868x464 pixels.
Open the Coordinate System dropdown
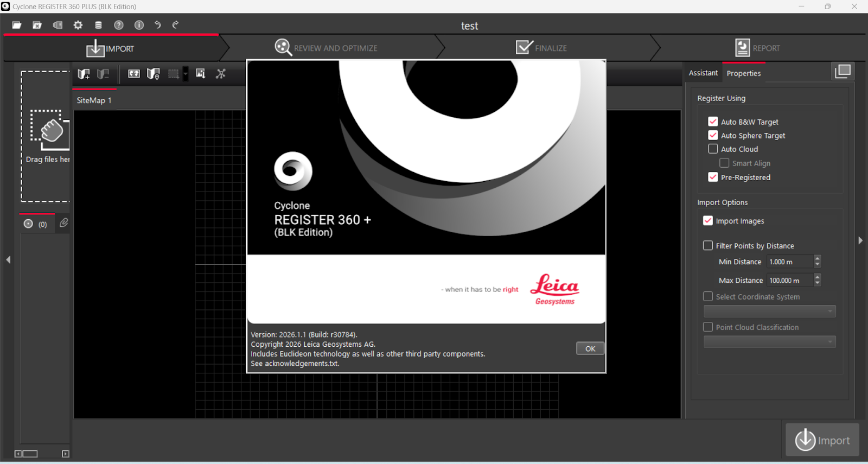(769, 311)
